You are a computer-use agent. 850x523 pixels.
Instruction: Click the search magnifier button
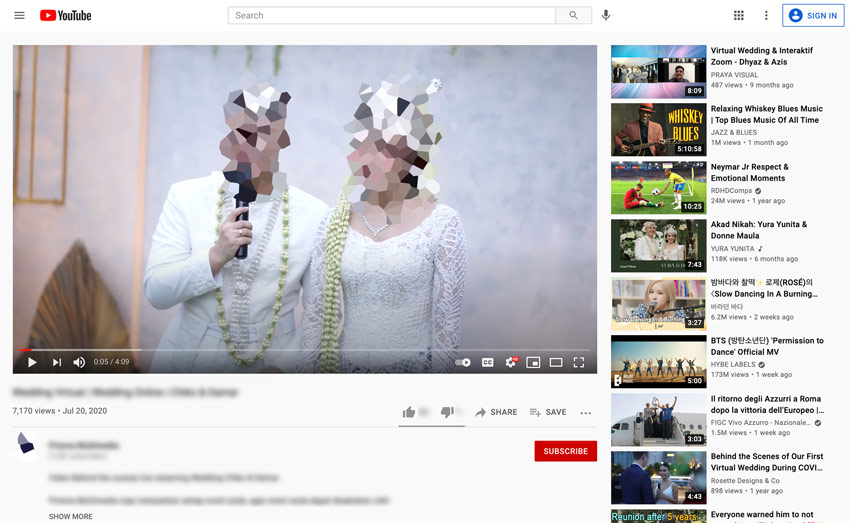tap(573, 15)
